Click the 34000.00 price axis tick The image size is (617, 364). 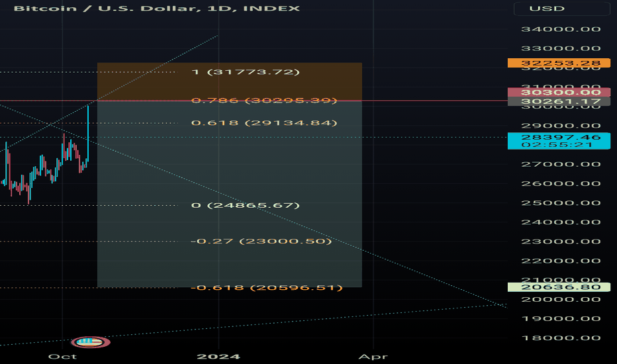(561, 29)
